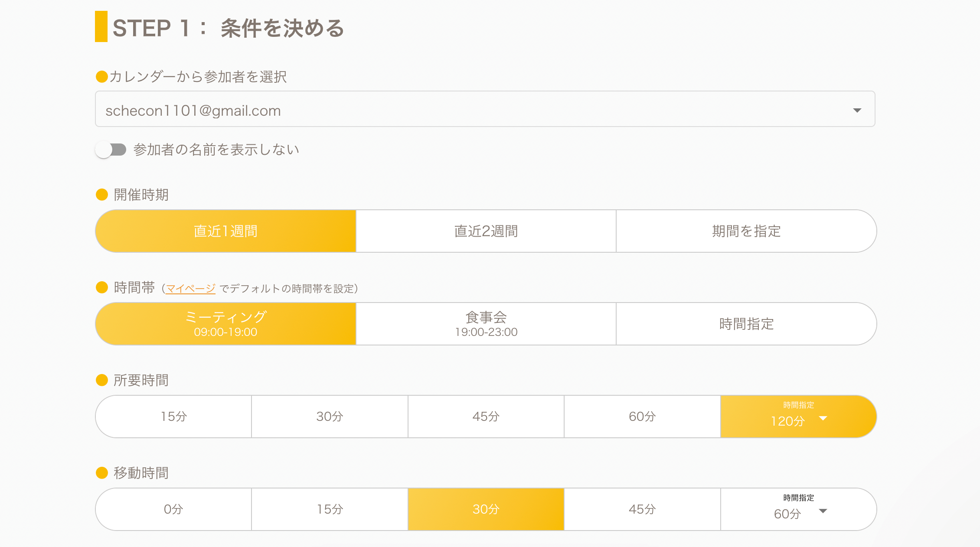
Task: Set duration to 15分
Action: click(173, 417)
